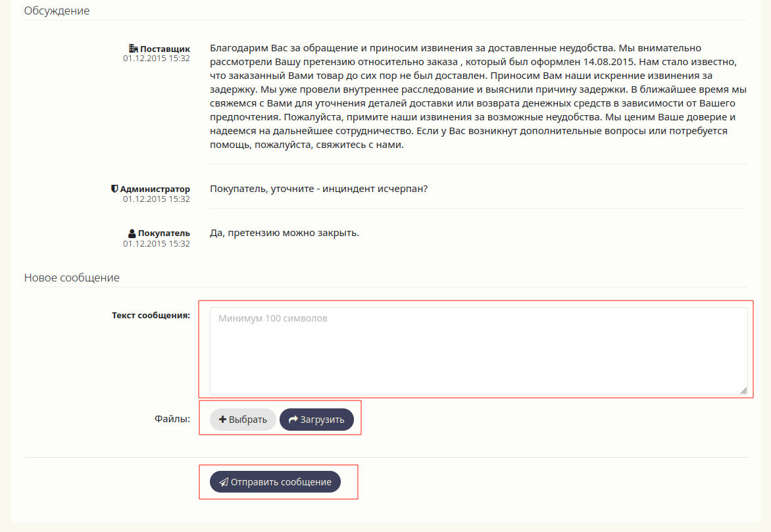Click the timestamp under Администратор
The width and height of the screenshot is (771, 532).
tap(157, 199)
